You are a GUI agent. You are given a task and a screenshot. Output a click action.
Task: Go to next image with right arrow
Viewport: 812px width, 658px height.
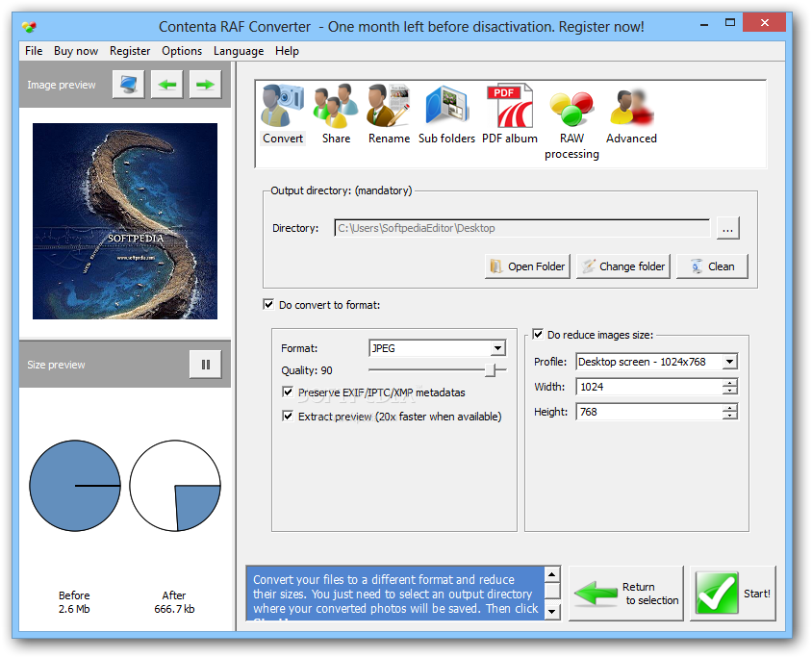205,85
